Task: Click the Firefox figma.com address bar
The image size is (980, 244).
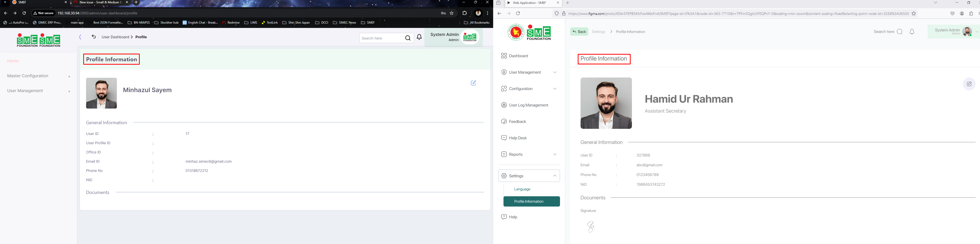Action: [739, 14]
